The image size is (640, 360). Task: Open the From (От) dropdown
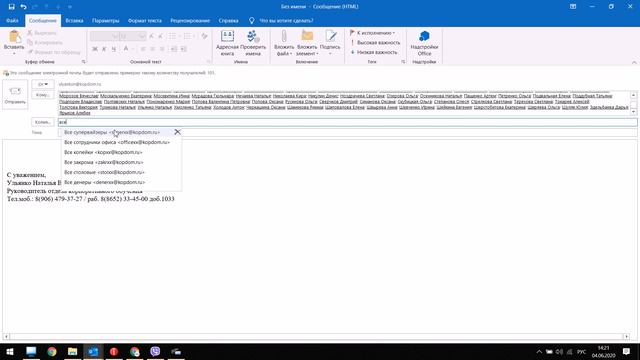point(43,84)
